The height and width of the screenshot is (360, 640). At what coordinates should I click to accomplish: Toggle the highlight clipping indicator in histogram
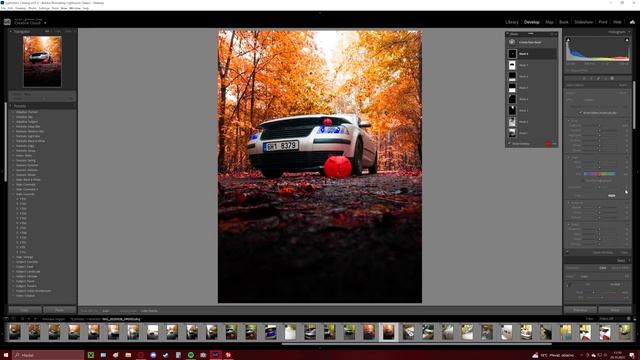[627, 40]
